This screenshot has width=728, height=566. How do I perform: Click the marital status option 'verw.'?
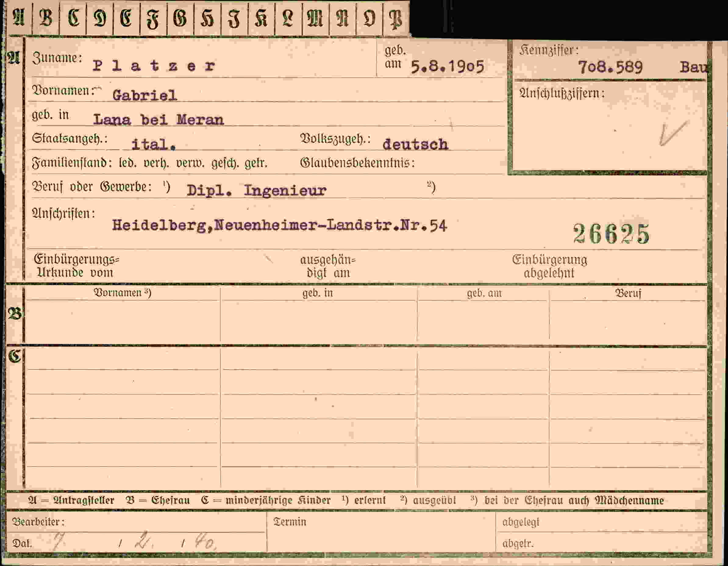[x=190, y=163]
